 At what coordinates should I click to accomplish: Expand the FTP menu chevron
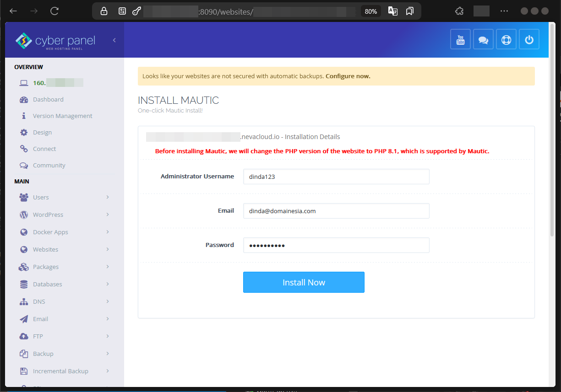(x=108, y=336)
